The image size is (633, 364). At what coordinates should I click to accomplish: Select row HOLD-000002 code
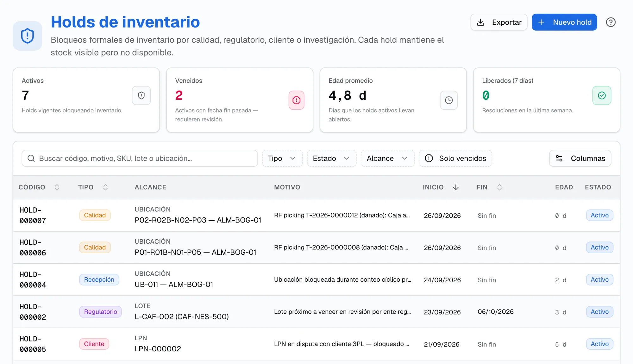(x=33, y=312)
